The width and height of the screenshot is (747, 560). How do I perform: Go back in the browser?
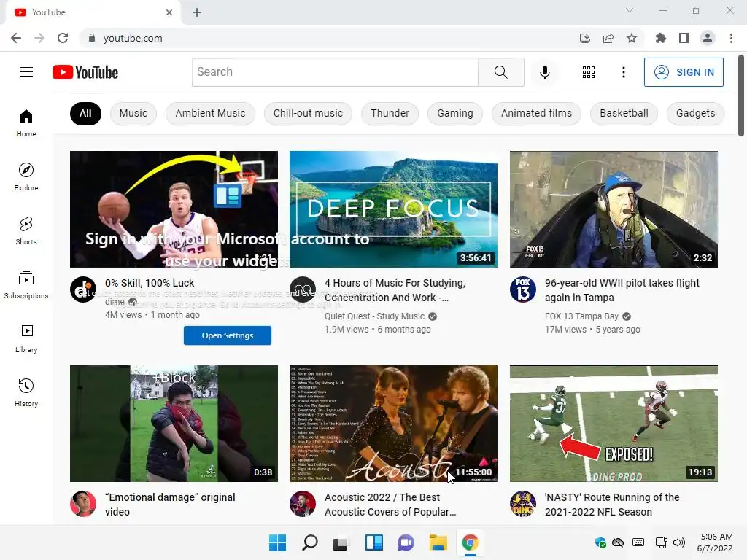(x=16, y=38)
